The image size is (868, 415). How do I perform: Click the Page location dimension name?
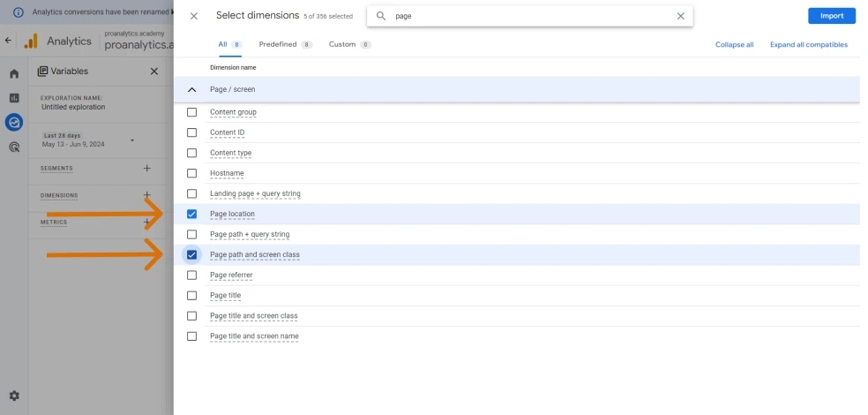(233, 214)
